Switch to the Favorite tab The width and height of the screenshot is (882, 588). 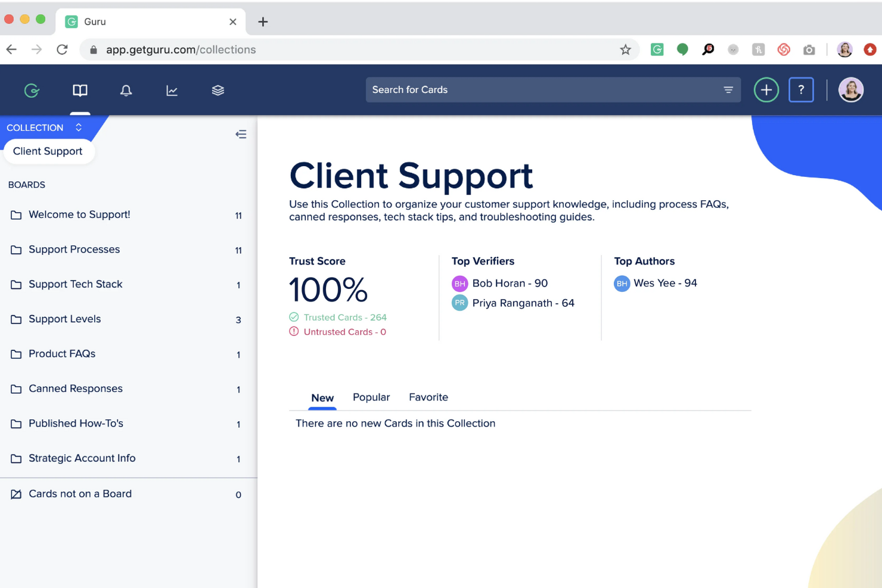tap(428, 397)
